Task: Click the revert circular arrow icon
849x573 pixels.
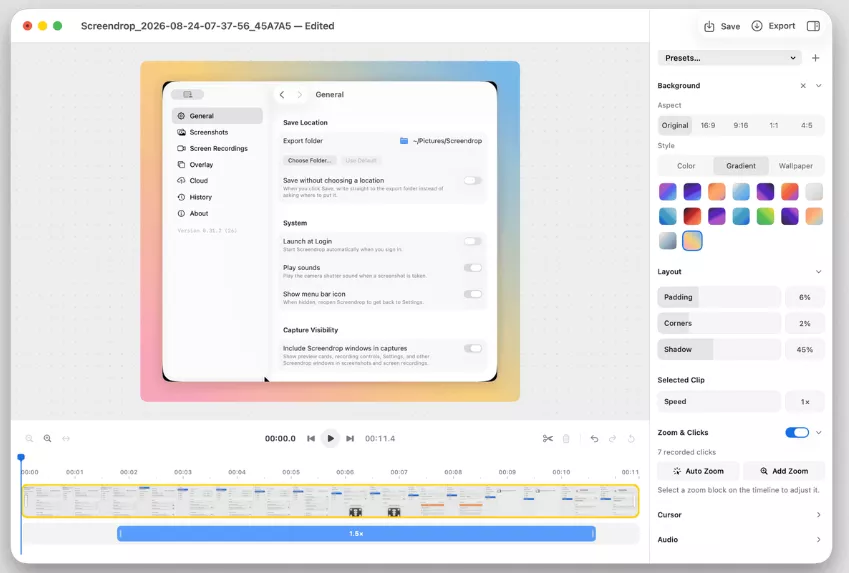Action: (x=631, y=439)
